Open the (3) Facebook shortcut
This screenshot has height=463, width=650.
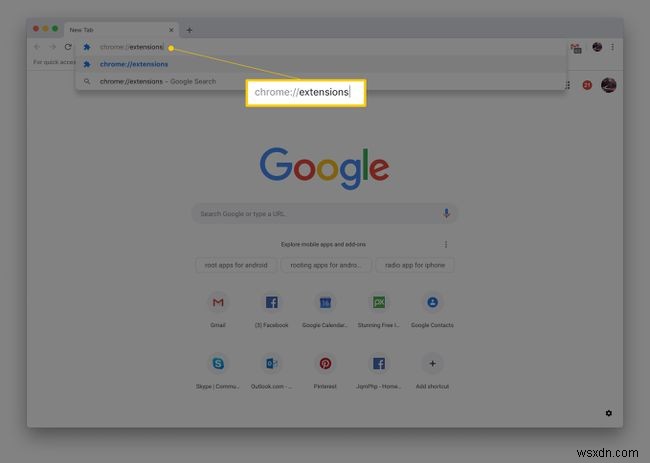coord(272,310)
